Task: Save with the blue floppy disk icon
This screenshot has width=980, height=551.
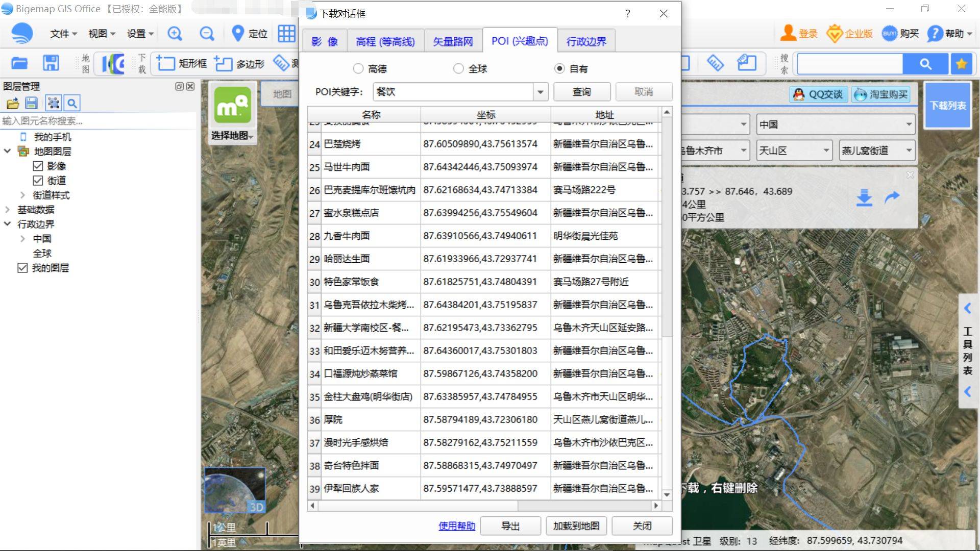Action: [51, 63]
